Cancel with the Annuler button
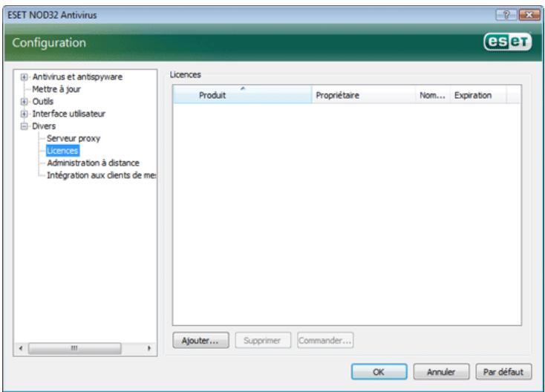Image resolution: width=545 pixels, height=392 pixels. click(x=441, y=372)
